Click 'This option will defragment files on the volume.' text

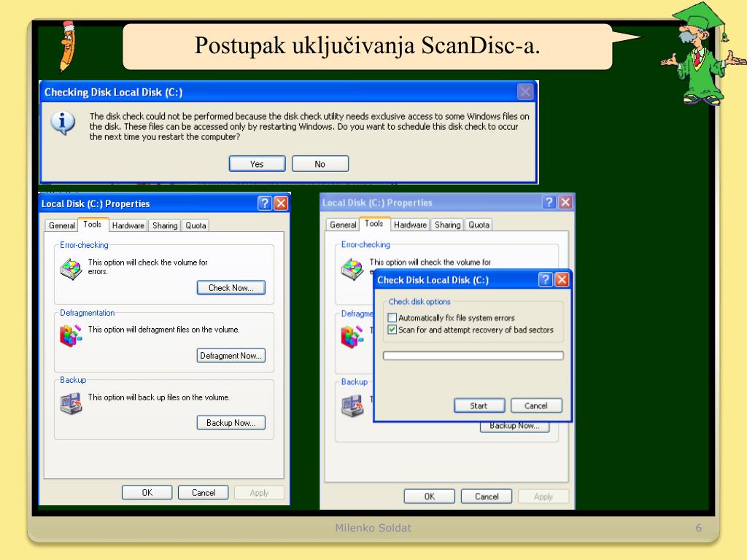point(163,330)
